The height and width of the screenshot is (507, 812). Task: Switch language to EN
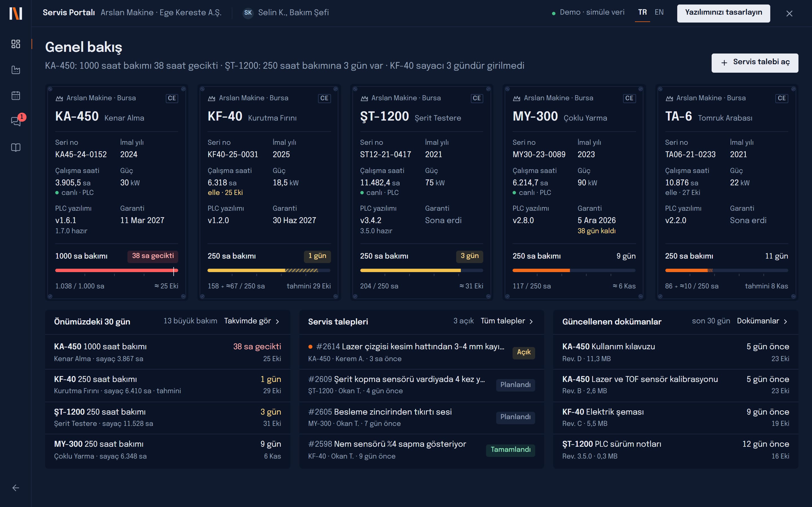(x=659, y=12)
